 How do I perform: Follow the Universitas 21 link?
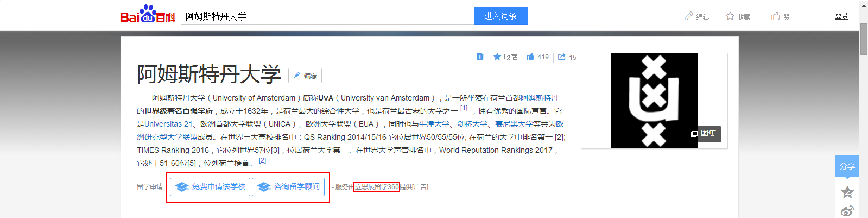click(168, 124)
